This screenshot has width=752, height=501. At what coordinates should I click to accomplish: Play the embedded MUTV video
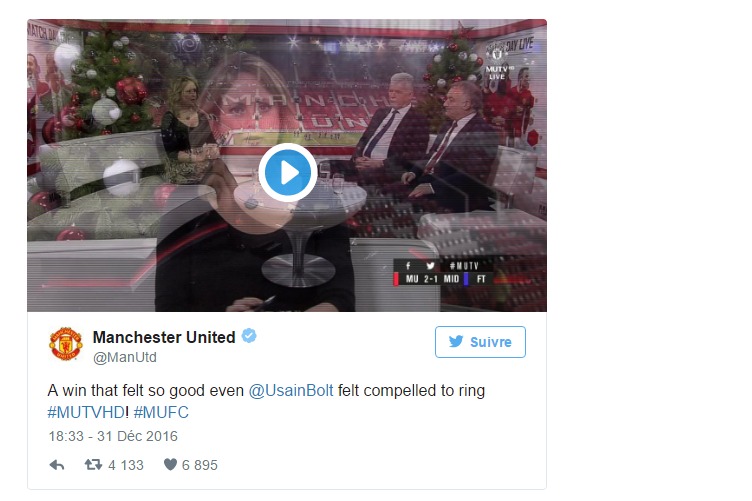point(287,173)
